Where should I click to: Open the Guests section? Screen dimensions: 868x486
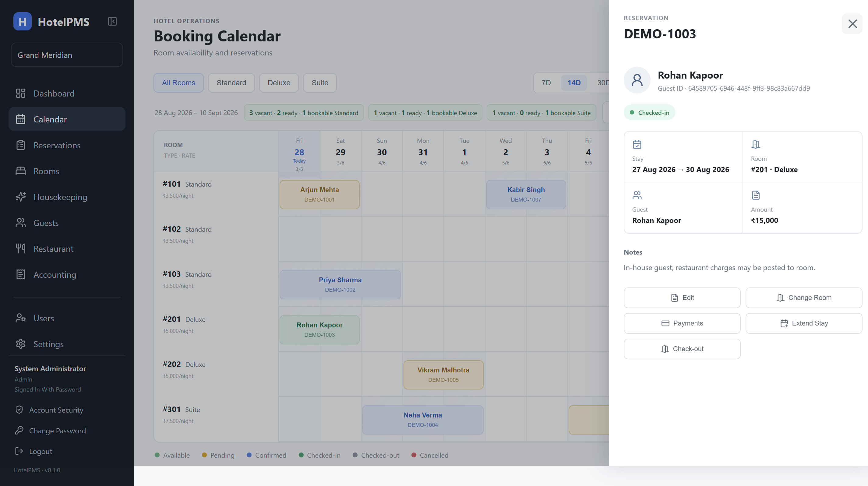[x=67, y=223]
